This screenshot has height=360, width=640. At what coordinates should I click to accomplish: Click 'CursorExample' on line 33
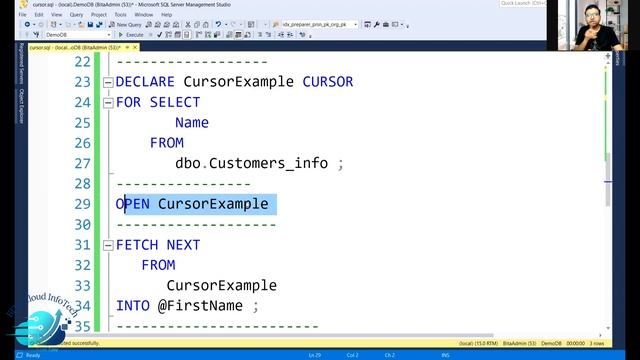point(222,285)
